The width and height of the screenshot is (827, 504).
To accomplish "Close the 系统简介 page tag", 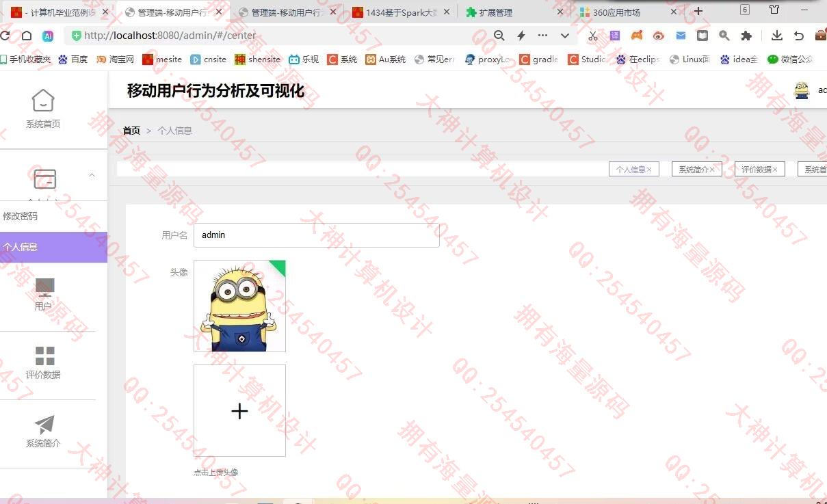I will tap(712, 170).
